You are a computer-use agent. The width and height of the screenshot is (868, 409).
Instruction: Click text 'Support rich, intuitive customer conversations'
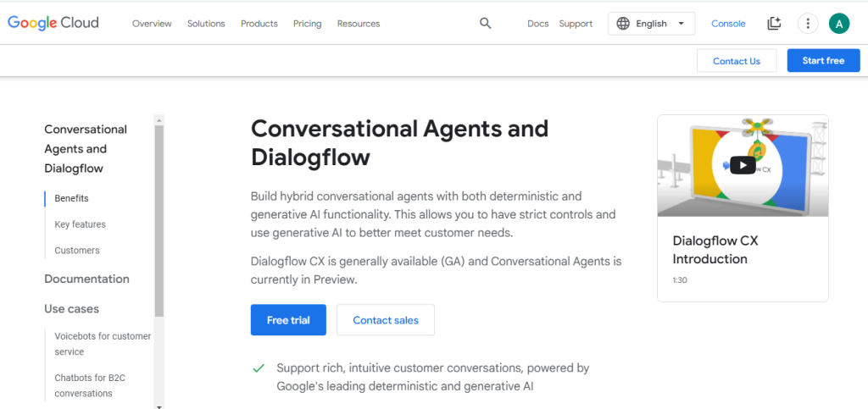pos(399,368)
